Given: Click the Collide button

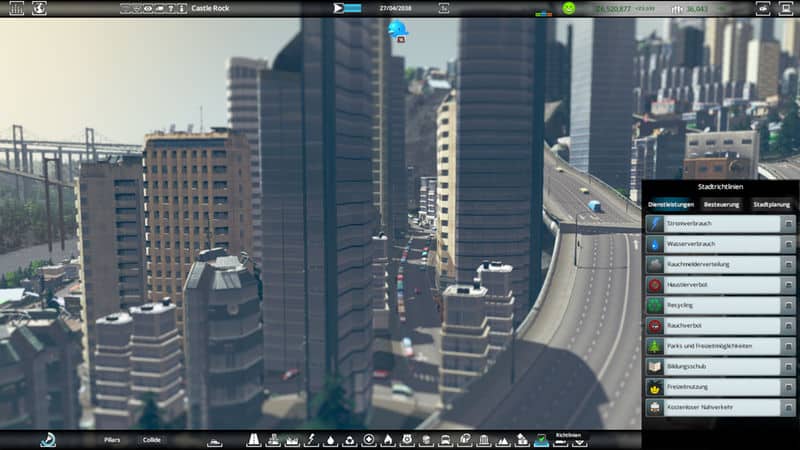Looking at the screenshot, I should [x=151, y=439].
